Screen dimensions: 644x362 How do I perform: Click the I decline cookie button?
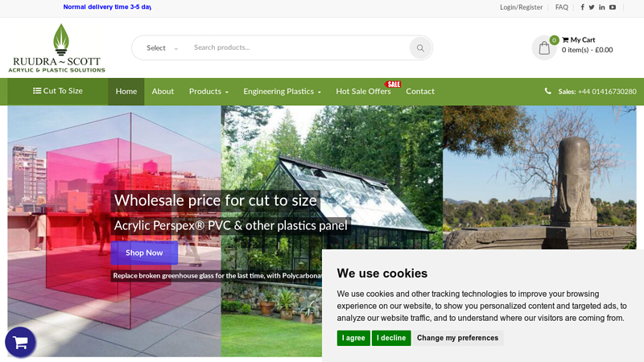tap(391, 338)
